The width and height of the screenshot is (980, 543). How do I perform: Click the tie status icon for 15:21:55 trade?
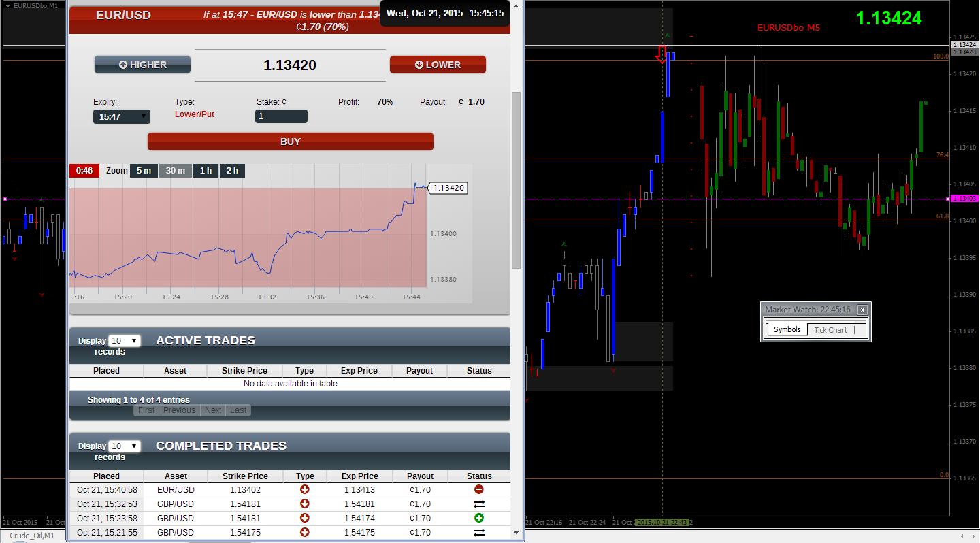click(479, 533)
